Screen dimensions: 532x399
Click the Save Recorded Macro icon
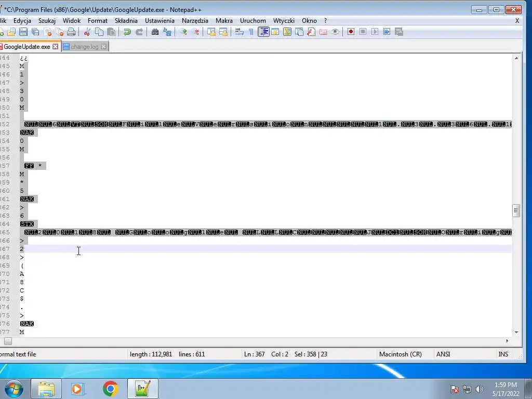399,32
